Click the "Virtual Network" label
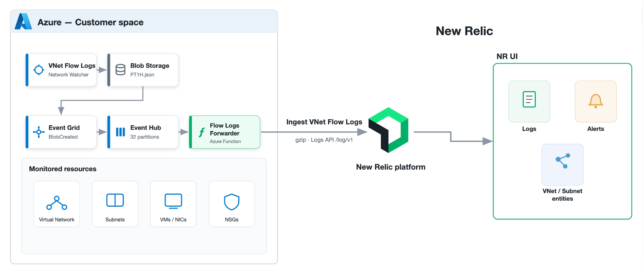Image resolution: width=644 pixels, height=275 pixels. point(57,220)
